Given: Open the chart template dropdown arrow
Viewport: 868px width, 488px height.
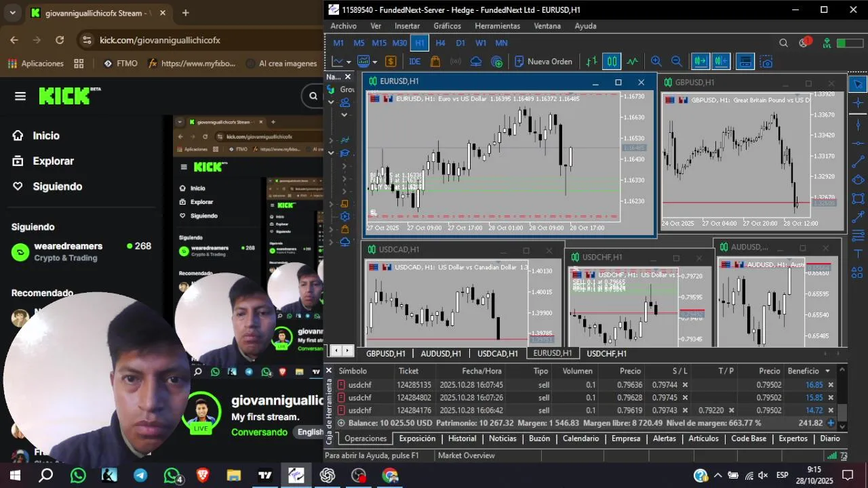Looking at the screenshot, I should 374,62.
